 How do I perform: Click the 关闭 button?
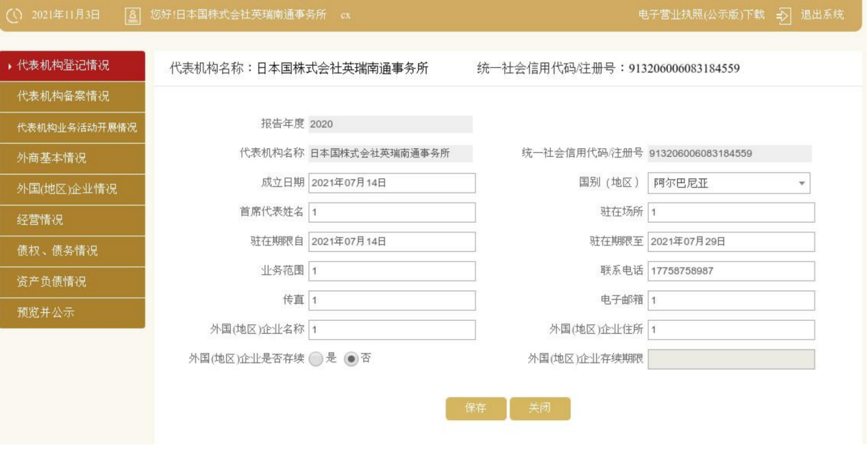coord(540,409)
